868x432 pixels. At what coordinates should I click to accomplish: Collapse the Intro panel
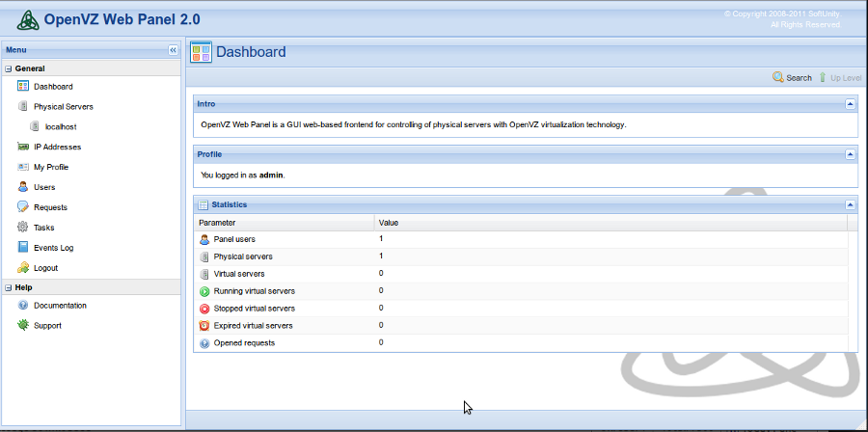coord(851,104)
